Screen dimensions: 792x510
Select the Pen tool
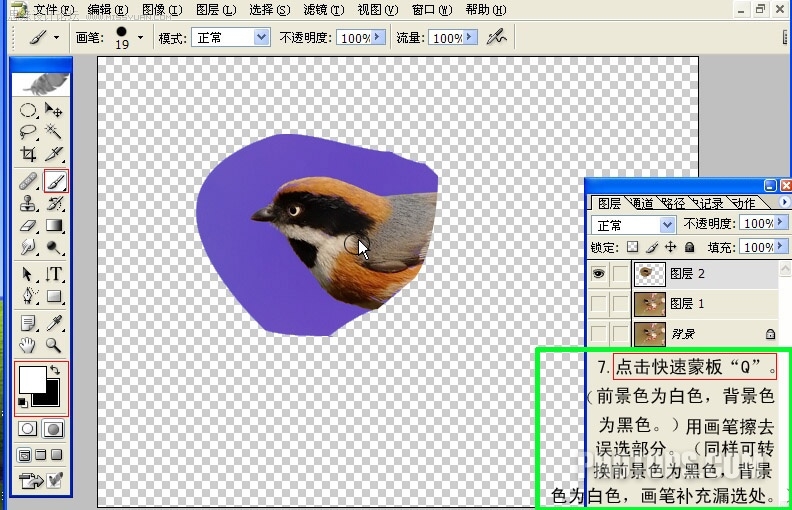coord(28,296)
